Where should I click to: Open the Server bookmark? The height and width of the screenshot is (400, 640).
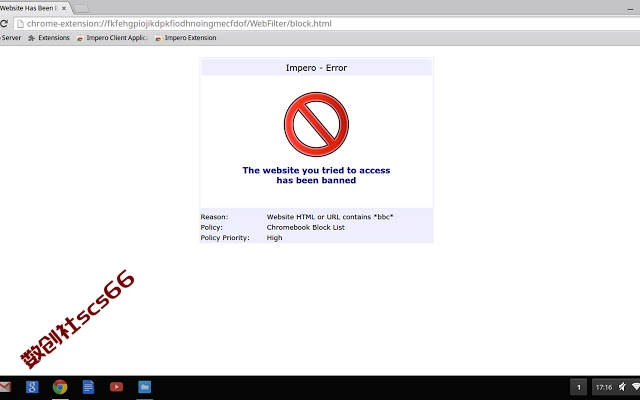click(11, 38)
